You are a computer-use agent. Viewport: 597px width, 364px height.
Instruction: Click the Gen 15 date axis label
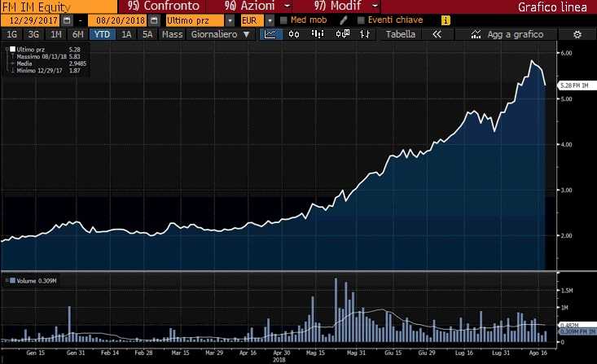[x=35, y=353]
